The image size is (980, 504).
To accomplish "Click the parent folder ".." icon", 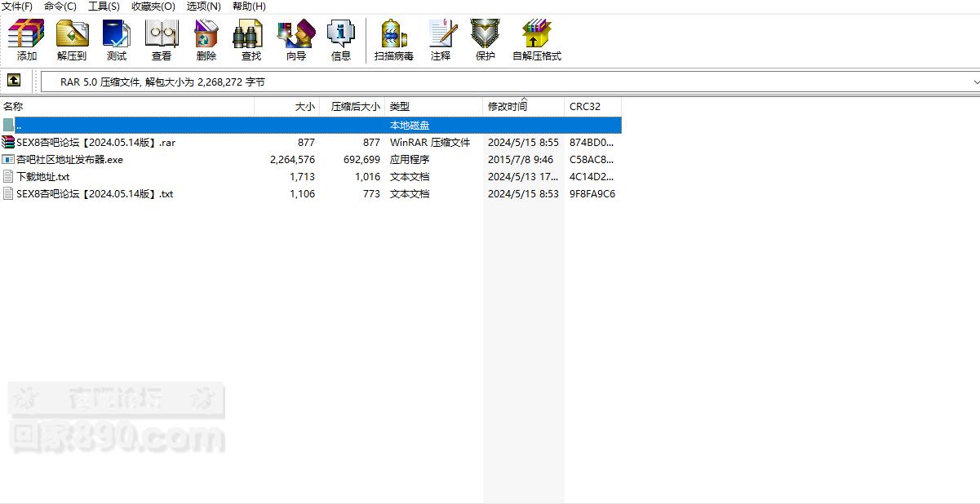I will coord(8,125).
